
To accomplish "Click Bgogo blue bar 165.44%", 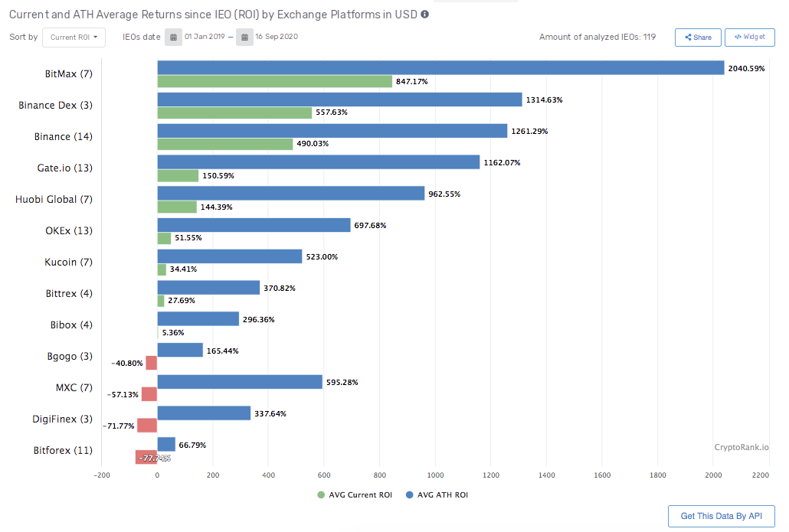I will pos(180,350).
